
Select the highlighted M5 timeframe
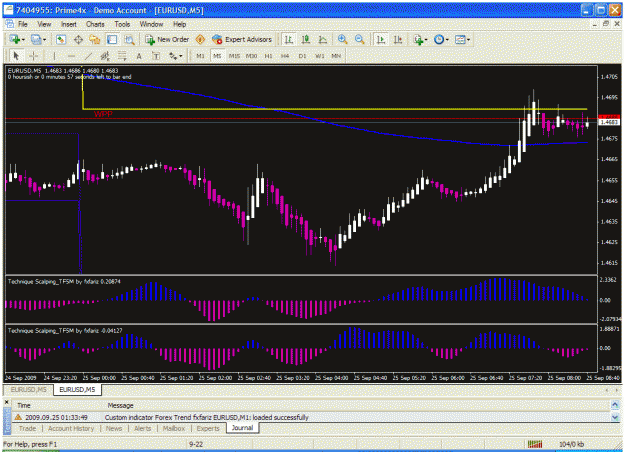[x=217, y=56]
